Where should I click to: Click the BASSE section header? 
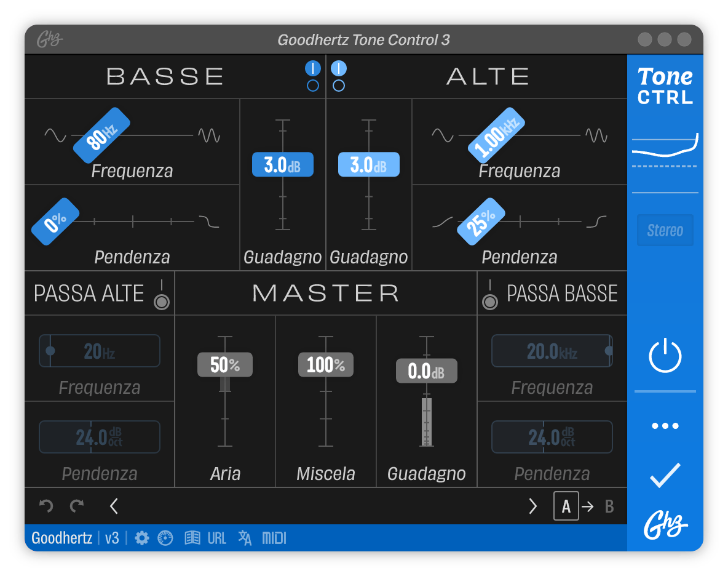click(x=165, y=77)
